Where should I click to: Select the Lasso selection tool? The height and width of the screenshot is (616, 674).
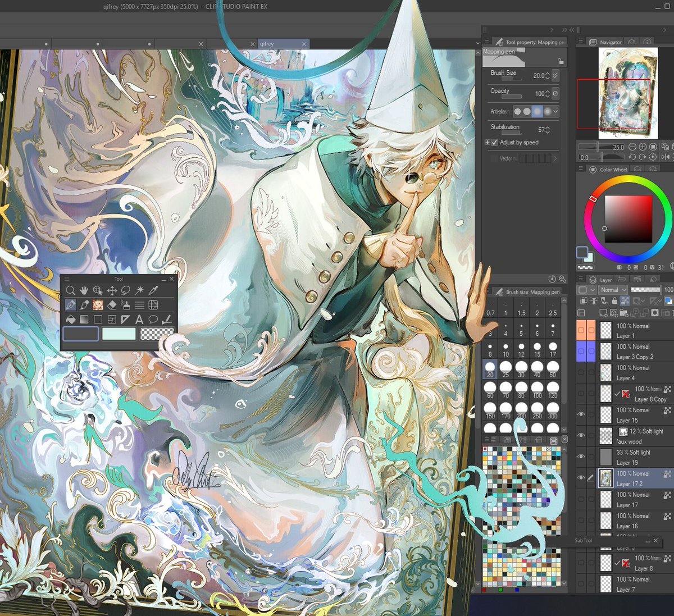click(x=125, y=290)
